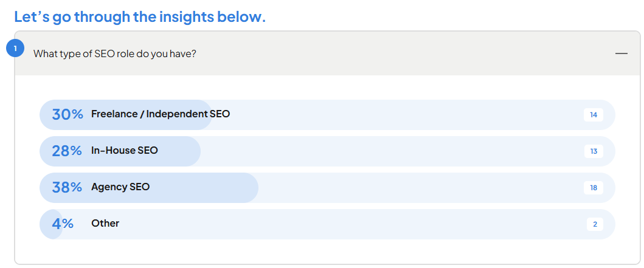The width and height of the screenshot is (644, 268).
Task: Click the response count badge showing 18
Action: coord(593,188)
